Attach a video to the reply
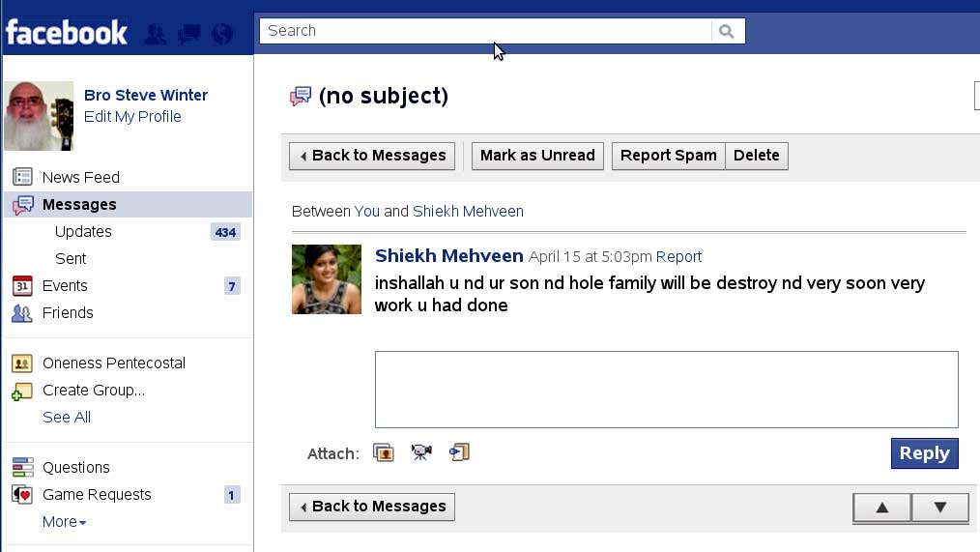The image size is (980, 552). pos(421,452)
